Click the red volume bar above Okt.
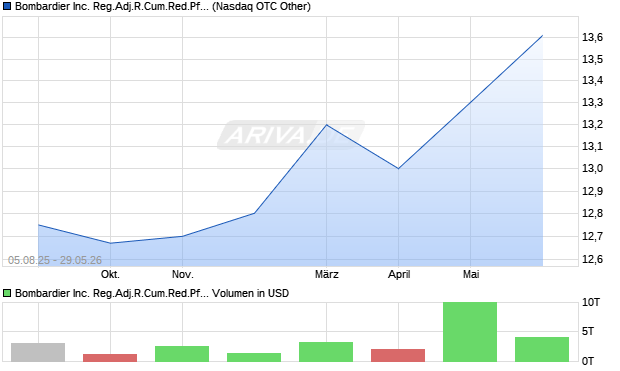The height and width of the screenshot is (371, 620). 110,358
